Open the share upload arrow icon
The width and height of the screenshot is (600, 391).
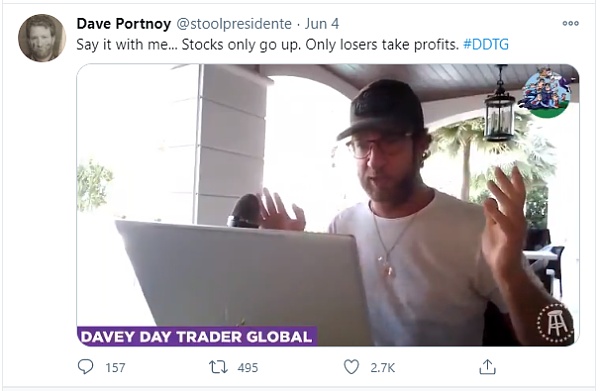click(487, 367)
